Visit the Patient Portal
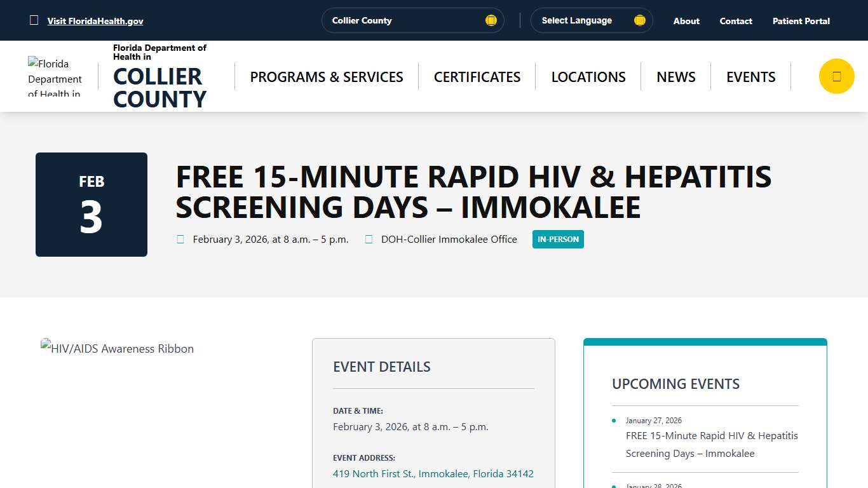Viewport: 868px width, 488px height. tap(801, 20)
